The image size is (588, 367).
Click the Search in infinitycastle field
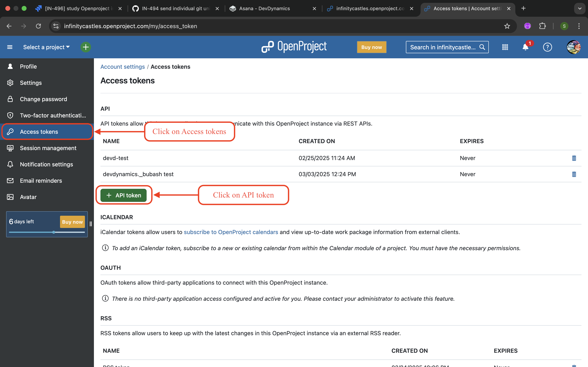(443, 47)
